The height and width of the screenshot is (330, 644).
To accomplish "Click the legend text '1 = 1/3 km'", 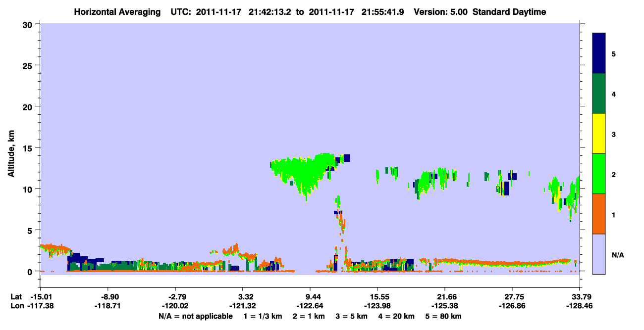I will click(263, 316).
